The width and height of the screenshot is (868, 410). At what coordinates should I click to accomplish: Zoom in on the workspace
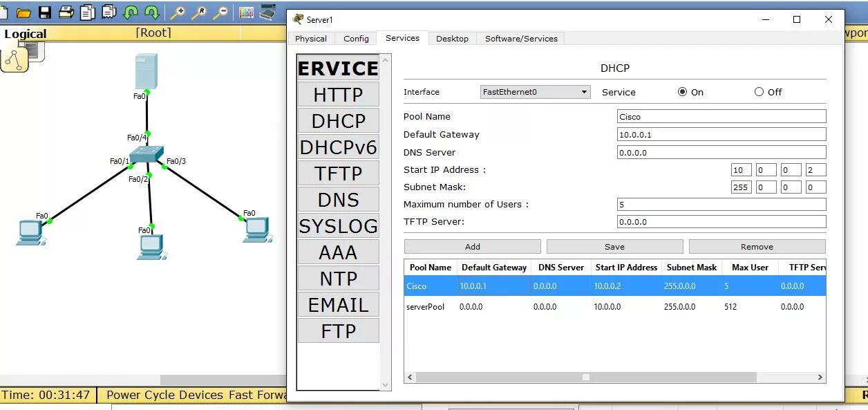tap(179, 12)
